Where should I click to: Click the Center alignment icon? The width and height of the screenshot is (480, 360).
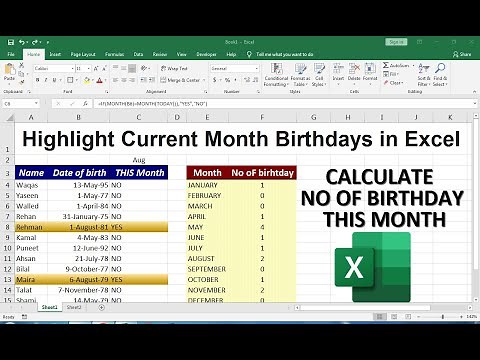[124, 80]
